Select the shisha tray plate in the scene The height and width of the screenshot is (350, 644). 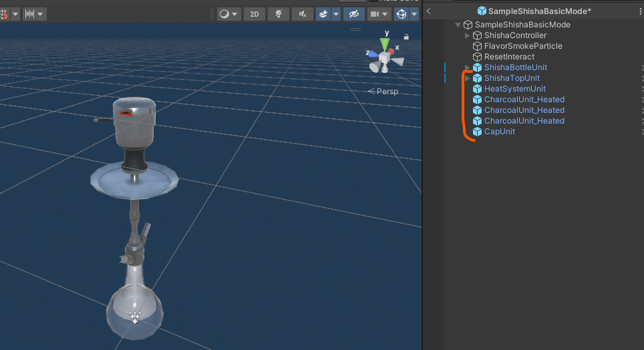(134, 182)
